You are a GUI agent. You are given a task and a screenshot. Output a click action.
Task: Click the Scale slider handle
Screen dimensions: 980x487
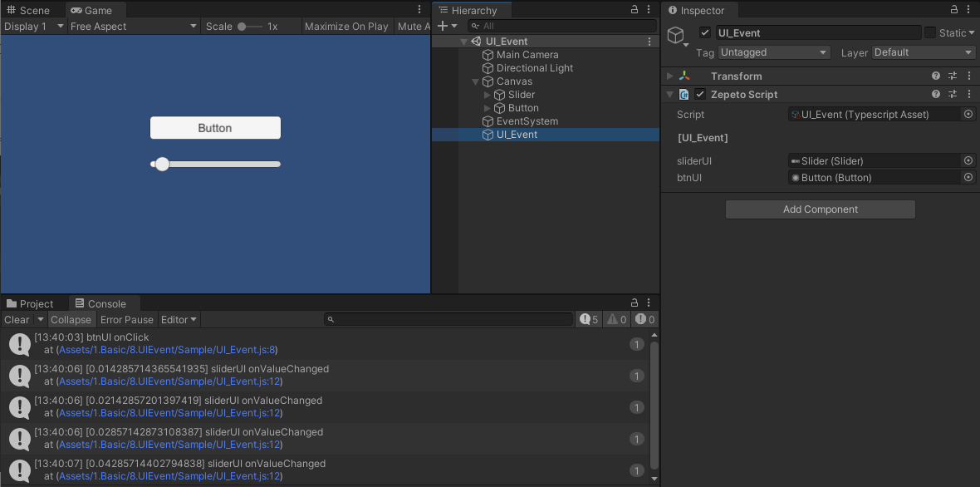(242, 27)
